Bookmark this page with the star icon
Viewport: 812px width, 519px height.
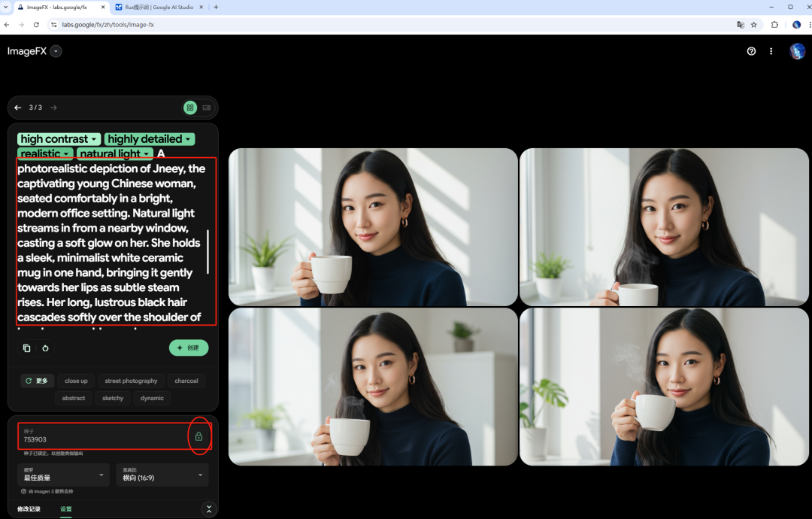point(754,24)
